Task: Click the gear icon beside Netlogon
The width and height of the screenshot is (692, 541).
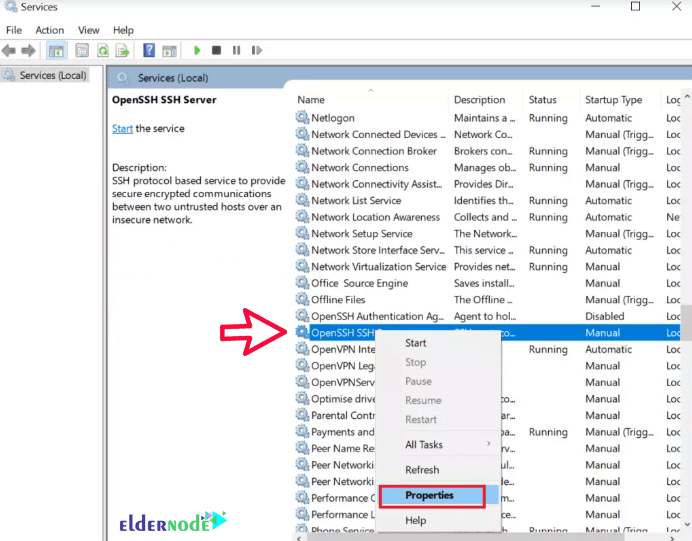Action: [302, 117]
